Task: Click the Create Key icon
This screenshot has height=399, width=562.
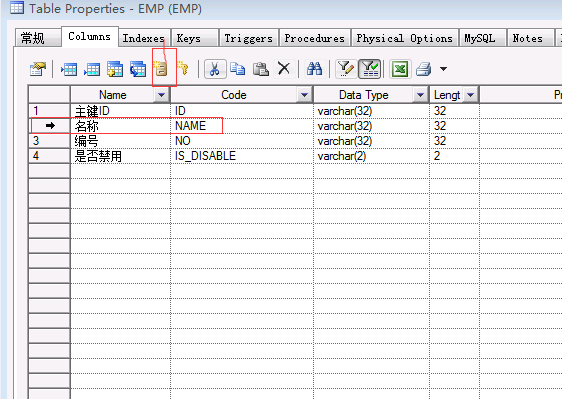Action: point(183,68)
